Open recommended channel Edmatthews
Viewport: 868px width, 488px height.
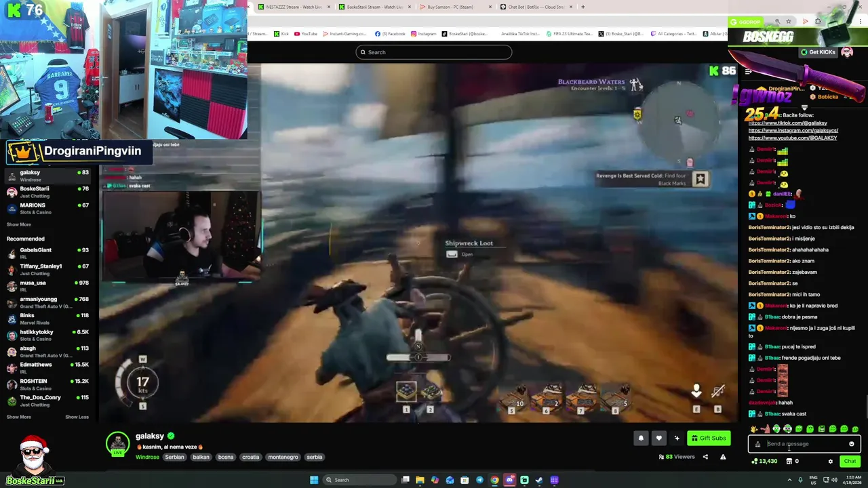(47, 368)
